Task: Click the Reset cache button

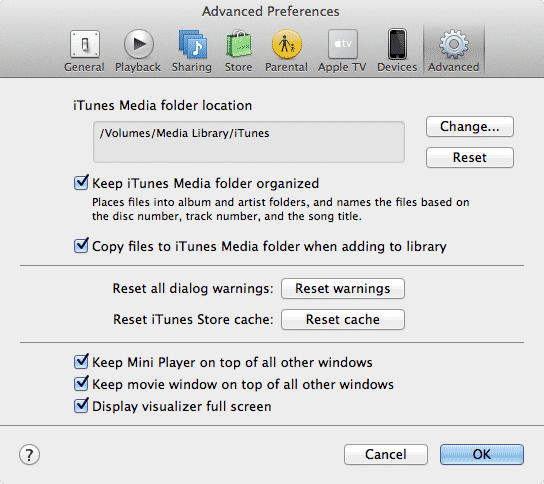Action: 343,320
